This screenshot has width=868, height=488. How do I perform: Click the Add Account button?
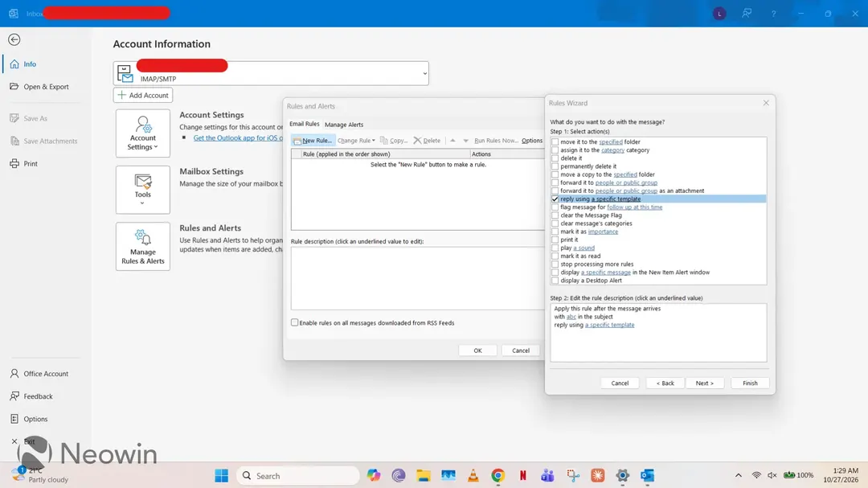coord(143,96)
